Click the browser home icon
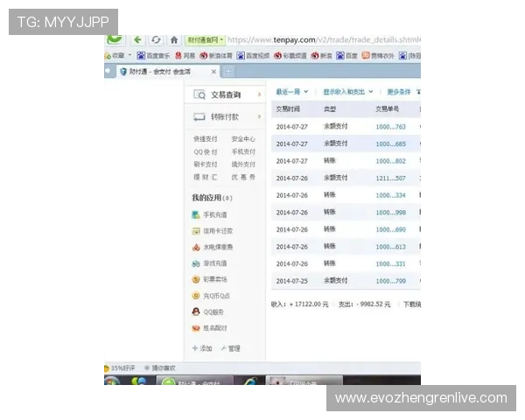Viewport: 525px width, 420px height. click(174, 40)
